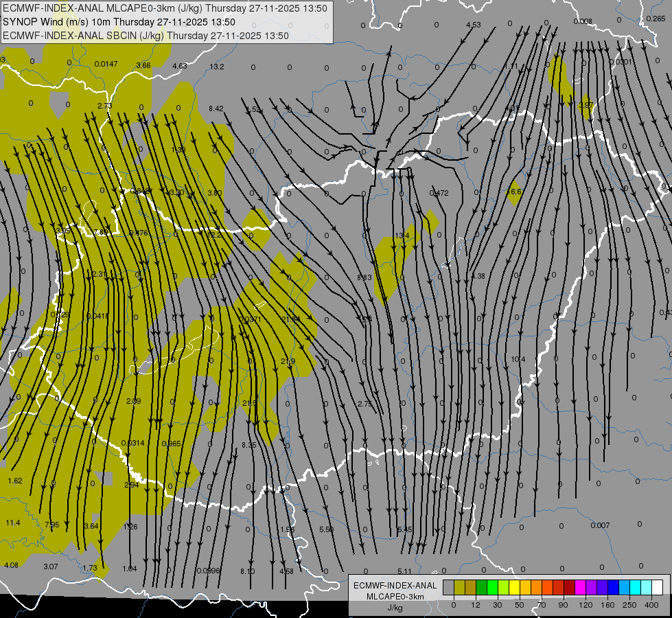Click the gray swatch in the legend

coord(448,588)
